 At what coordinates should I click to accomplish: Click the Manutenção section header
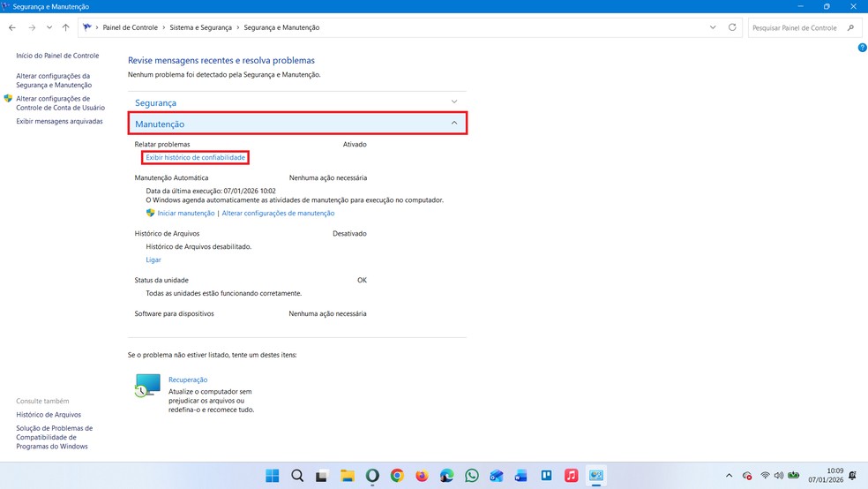tap(297, 124)
